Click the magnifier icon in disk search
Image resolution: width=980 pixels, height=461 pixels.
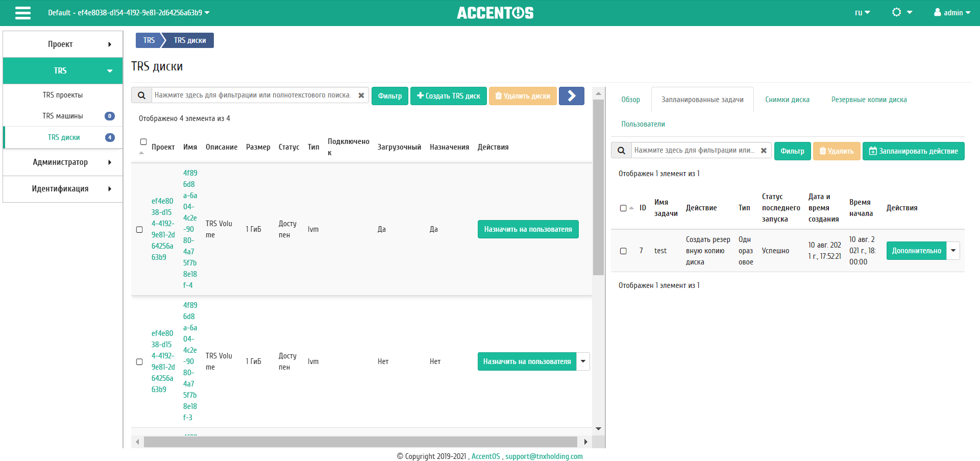(142, 95)
